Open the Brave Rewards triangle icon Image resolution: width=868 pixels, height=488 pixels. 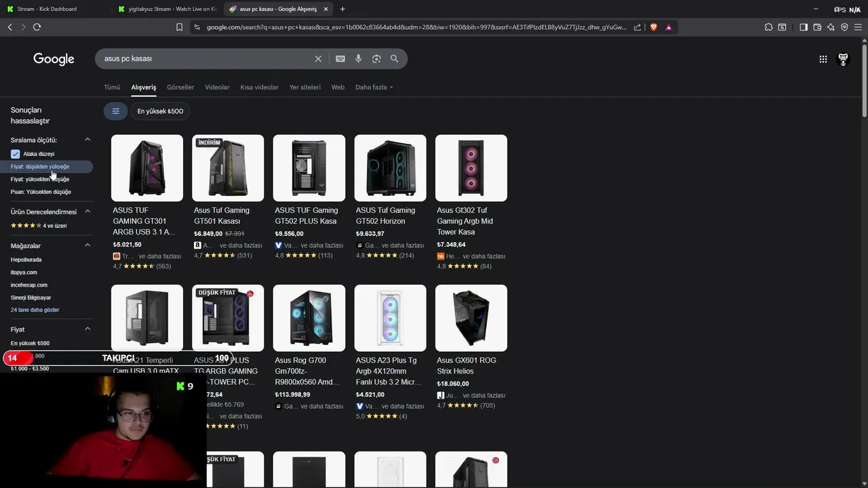pyautogui.click(x=669, y=27)
